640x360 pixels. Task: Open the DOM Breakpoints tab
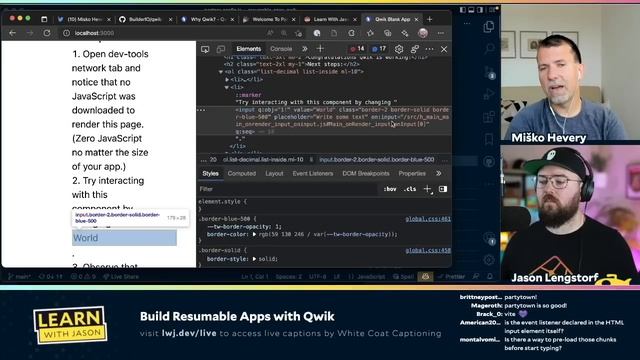pyautogui.click(x=366, y=173)
